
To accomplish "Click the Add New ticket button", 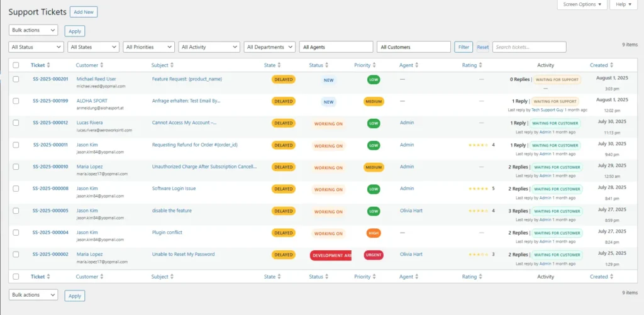I will [84, 12].
